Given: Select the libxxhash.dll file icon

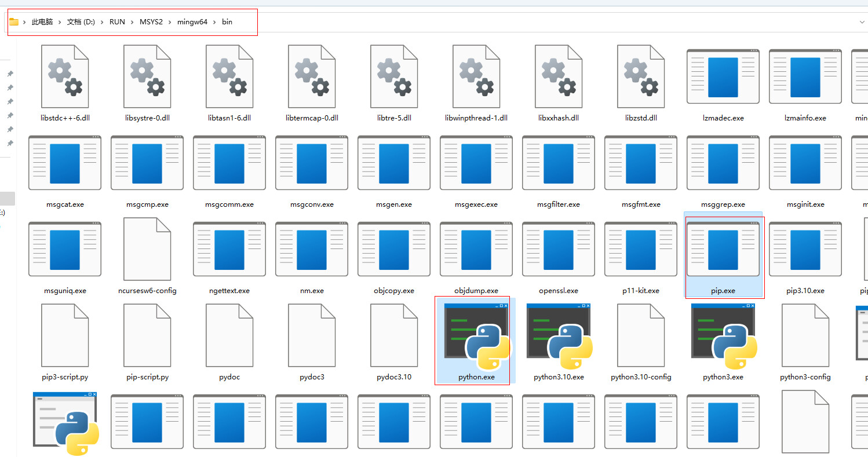Looking at the screenshot, I should pyautogui.click(x=559, y=76).
